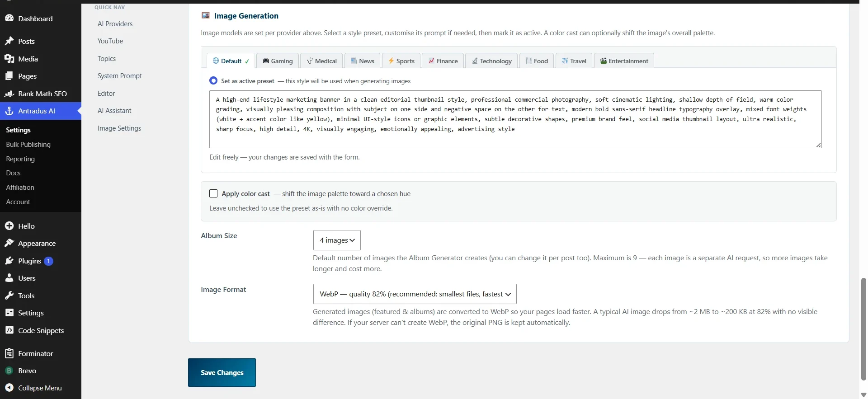Click the Appearance paintbrush icon
868x399 pixels.
coord(9,243)
